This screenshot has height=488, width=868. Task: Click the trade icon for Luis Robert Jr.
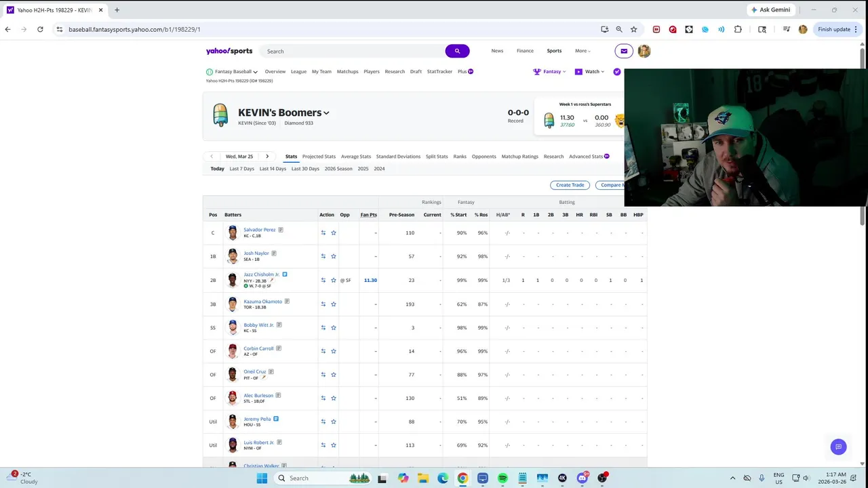click(323, 445)
